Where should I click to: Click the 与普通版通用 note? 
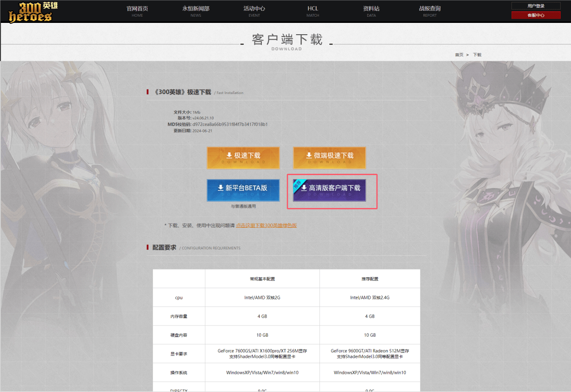pos(243,206)
